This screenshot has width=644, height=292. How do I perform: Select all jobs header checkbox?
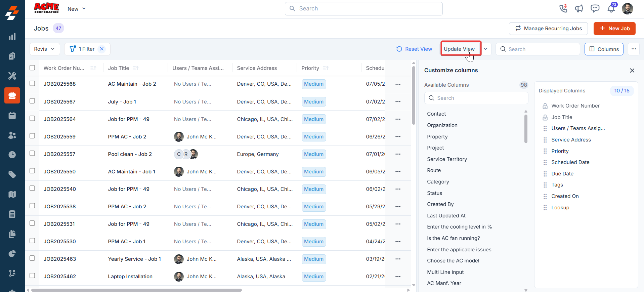32,68
